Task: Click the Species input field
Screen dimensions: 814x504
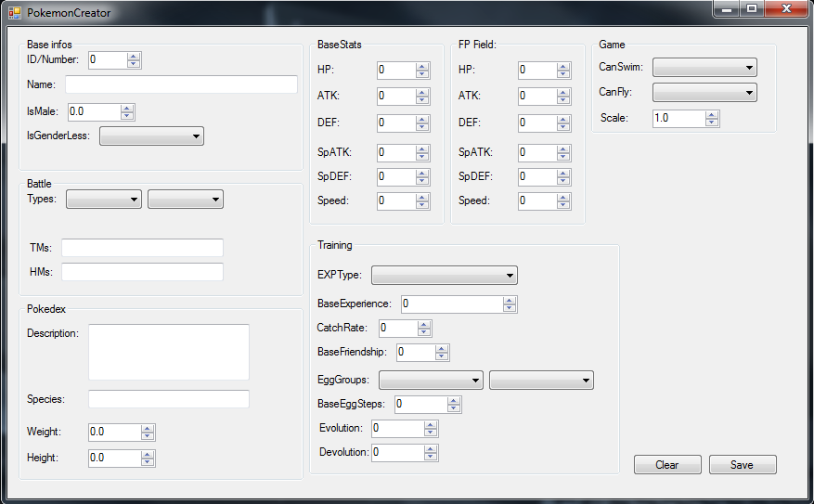Action: [x=169, y=399]
